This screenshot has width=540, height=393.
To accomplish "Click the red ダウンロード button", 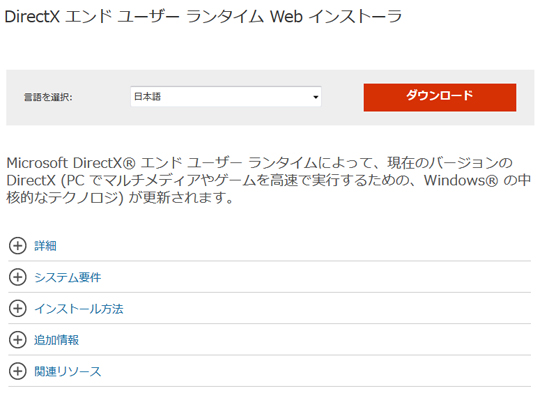I will [x=439, y=97].
